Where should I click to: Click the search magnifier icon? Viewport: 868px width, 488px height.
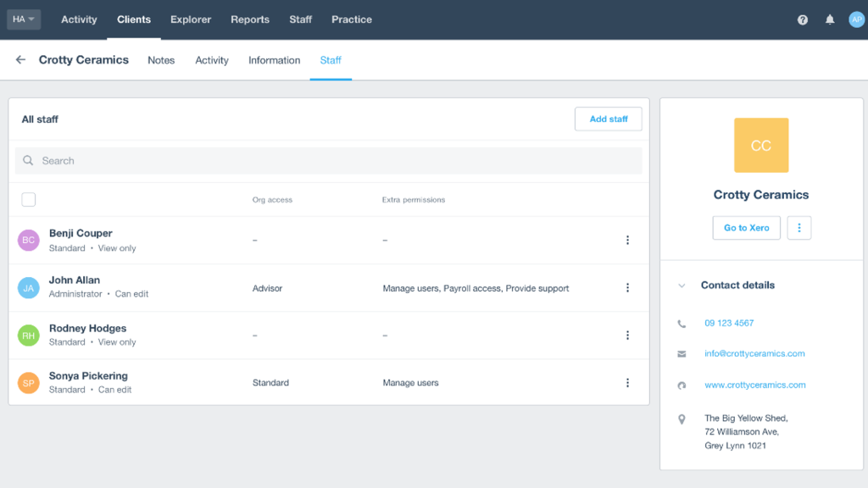(x=28, y=160)
